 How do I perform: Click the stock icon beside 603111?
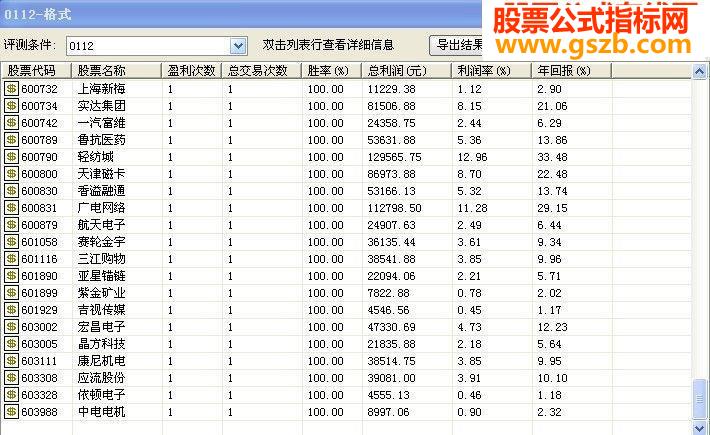pos(11,361)
